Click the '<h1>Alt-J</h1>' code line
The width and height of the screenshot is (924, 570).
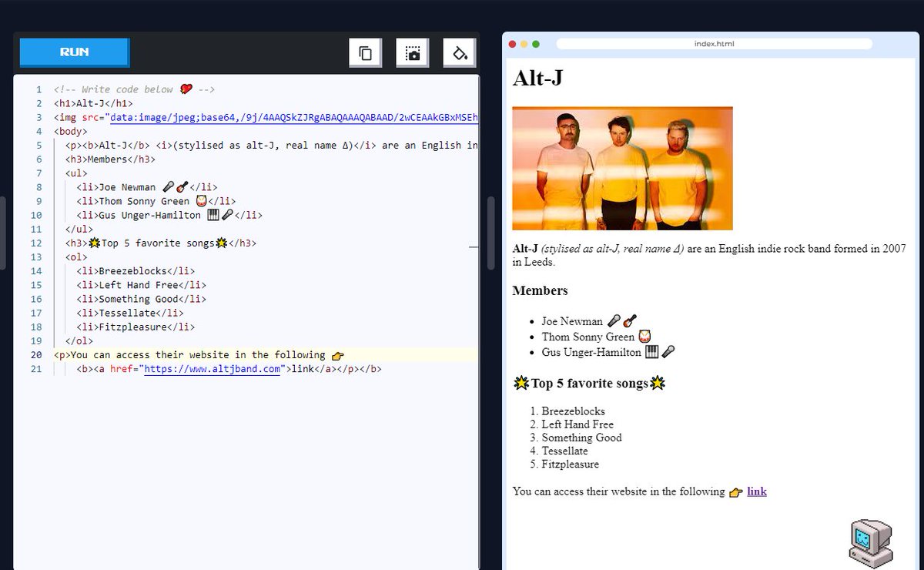point(93,103)
